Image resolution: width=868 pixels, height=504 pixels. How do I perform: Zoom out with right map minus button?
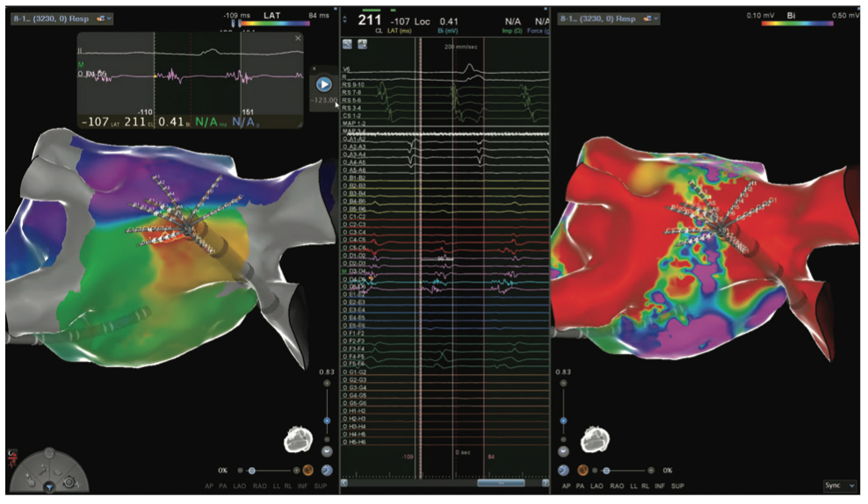coord(563,439)
